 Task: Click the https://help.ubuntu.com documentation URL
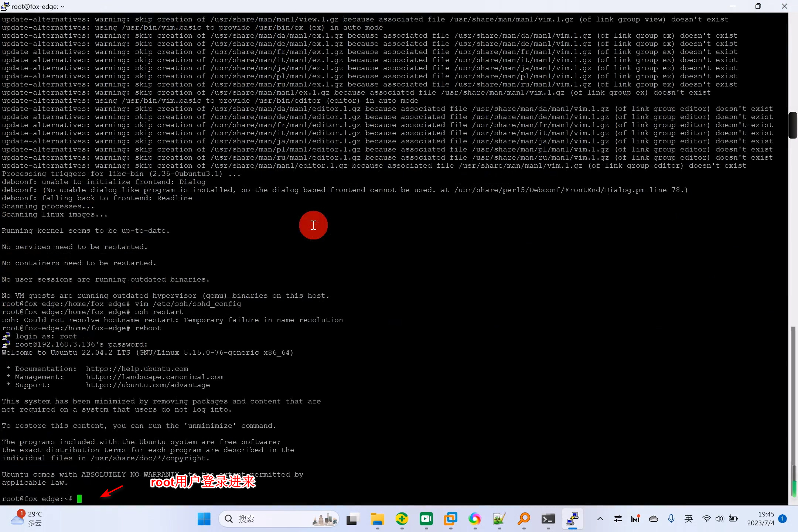click(137, 369)
